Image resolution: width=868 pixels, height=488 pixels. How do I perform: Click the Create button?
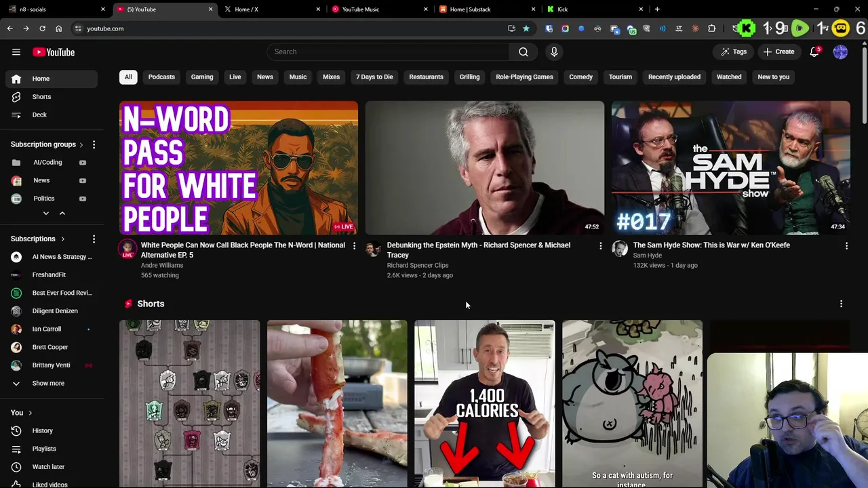pyautogui.click(x=778, y=52)
